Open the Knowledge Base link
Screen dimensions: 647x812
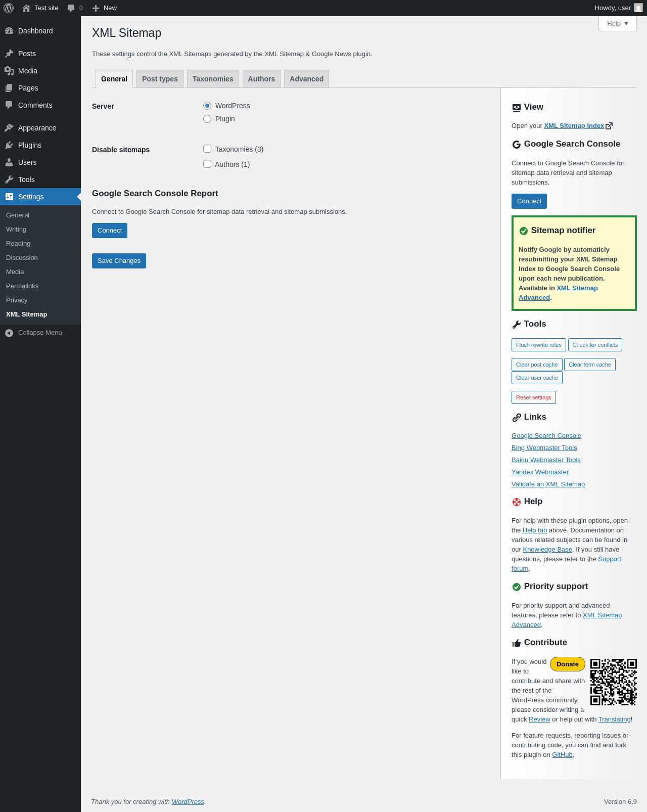point(547,550)
